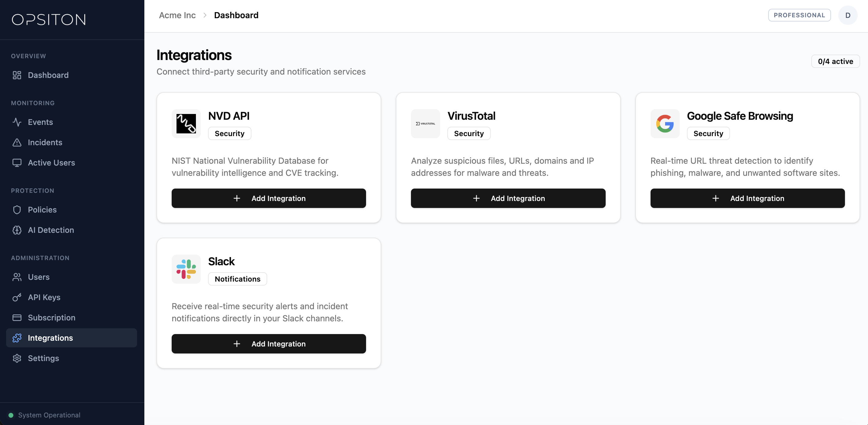Screen dimensions: 868x425
Task: Open the Policies shield icon
Action: [x=17, y=209]
